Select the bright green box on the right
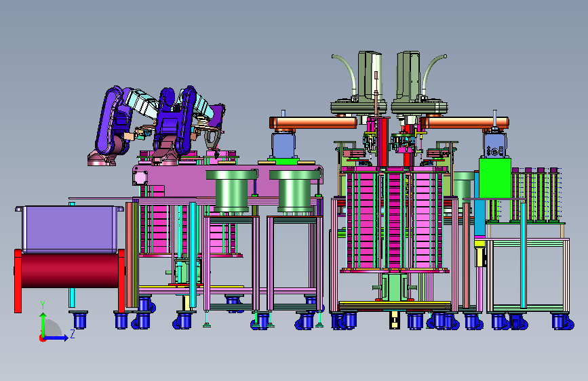The width and height of the screenshot is (588, 381). (495, 178)
